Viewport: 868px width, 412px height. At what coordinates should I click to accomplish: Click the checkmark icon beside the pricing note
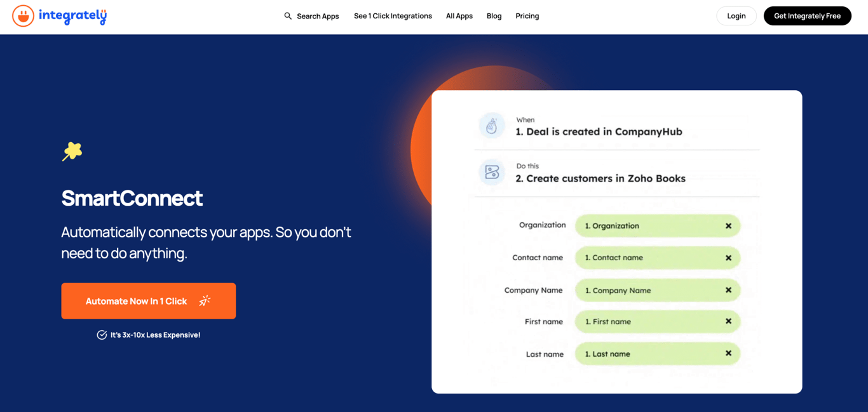(102, 335)
